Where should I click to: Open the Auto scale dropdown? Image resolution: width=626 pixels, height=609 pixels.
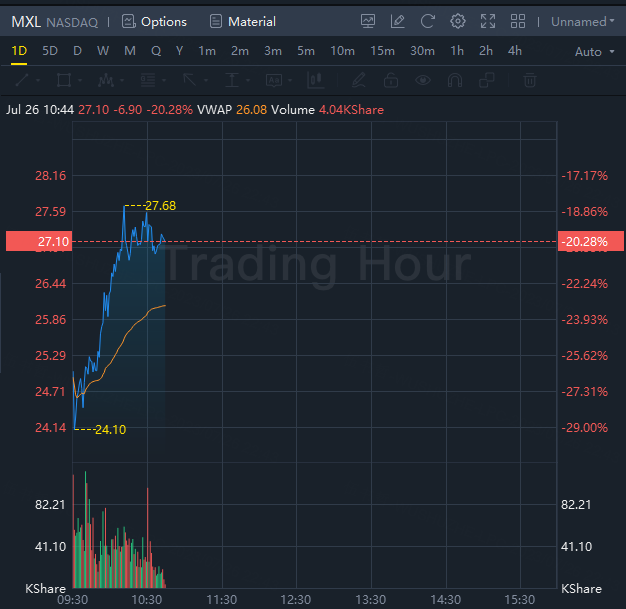tap(593, 51)
